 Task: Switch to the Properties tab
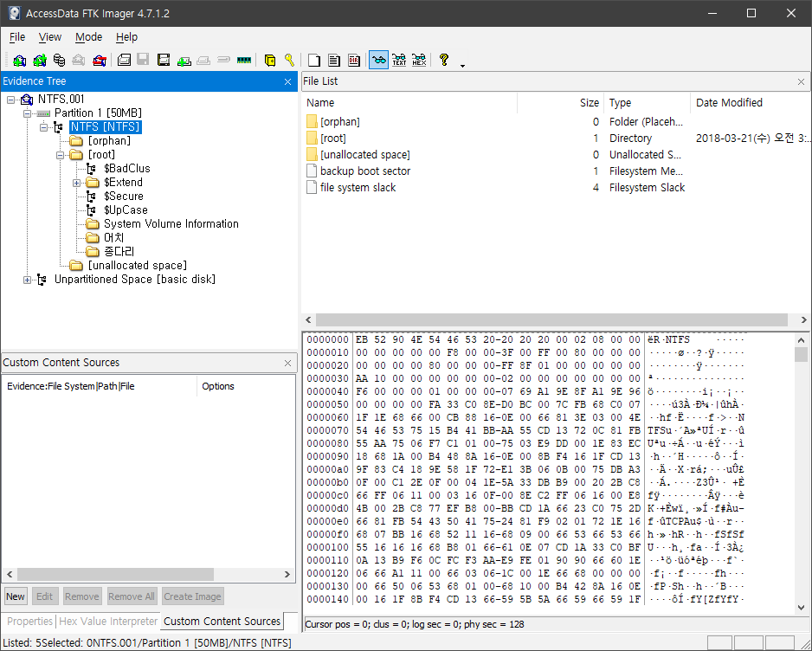pyautogui.click(x=29, y=621)
